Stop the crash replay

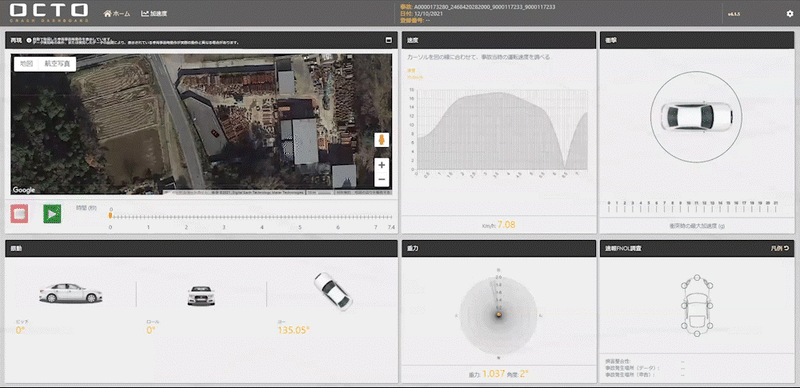(19, 213)
